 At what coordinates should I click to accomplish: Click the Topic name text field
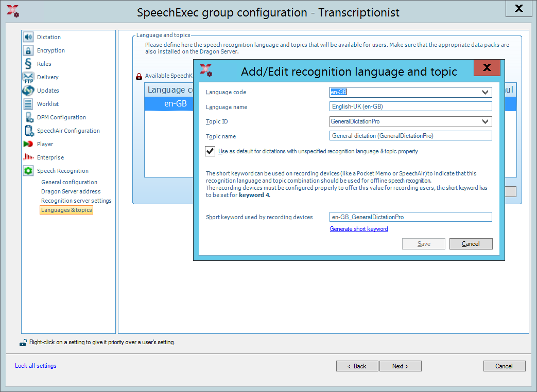[411, 136]
